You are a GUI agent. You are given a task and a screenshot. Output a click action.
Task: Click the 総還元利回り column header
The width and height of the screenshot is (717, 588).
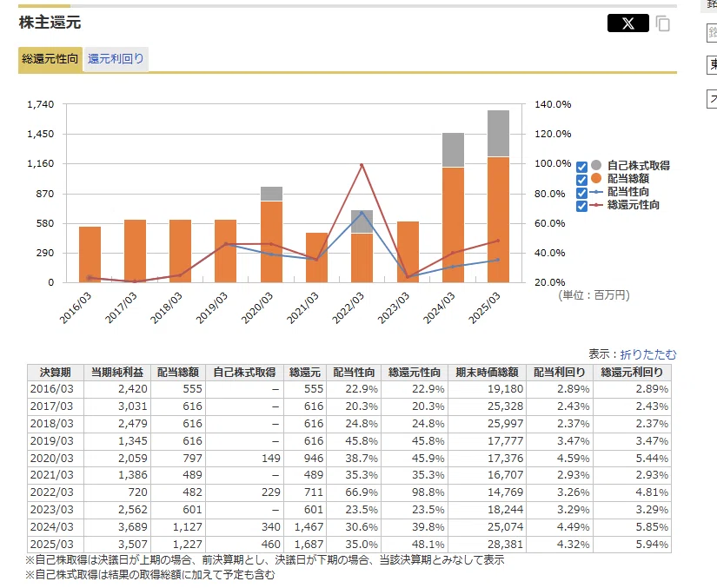tap(632, 373)
